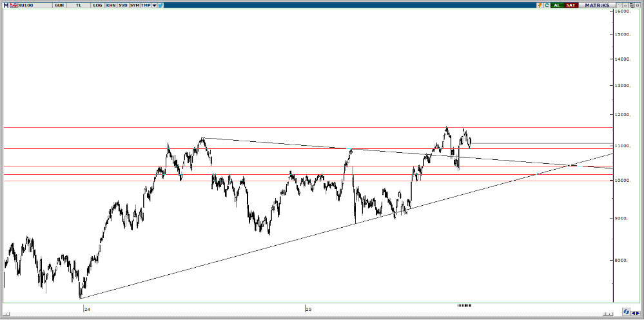
Task: Click the restore-window icon in the title bar
Action: click(x=631, y=5)
